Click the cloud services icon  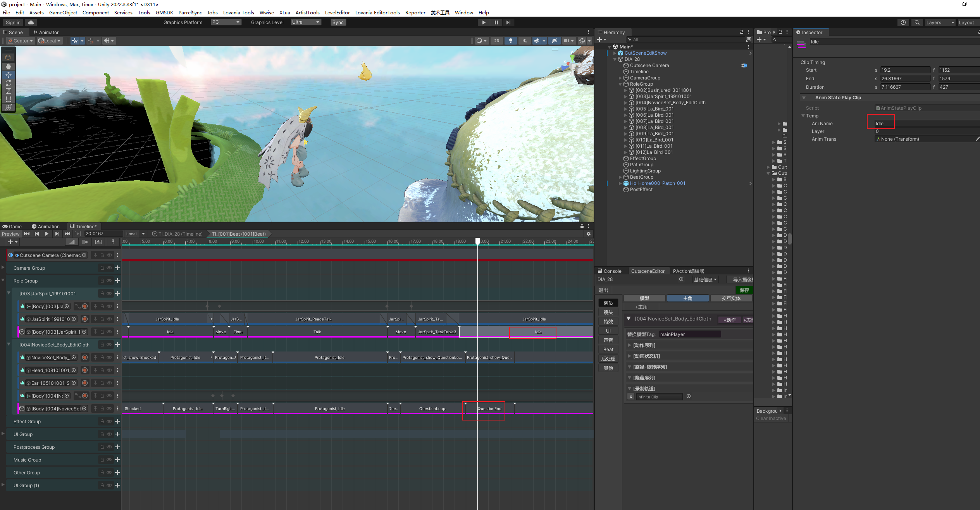pos(31,22)
